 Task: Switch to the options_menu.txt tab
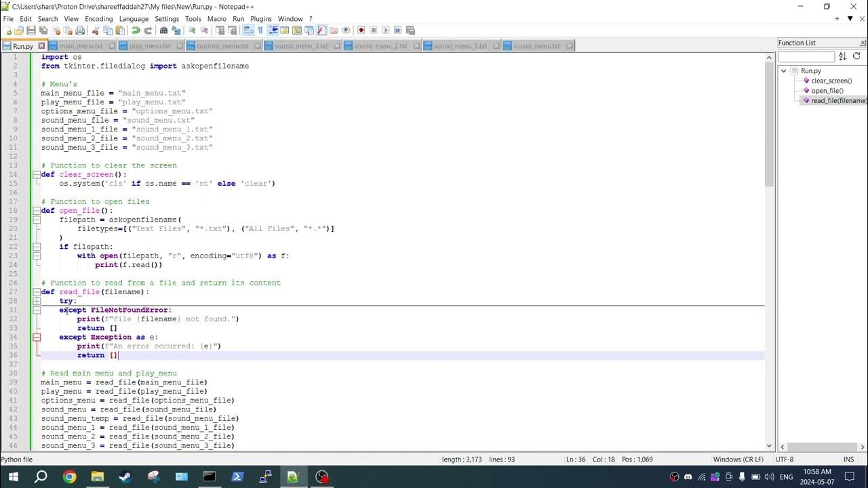point(222,46)
